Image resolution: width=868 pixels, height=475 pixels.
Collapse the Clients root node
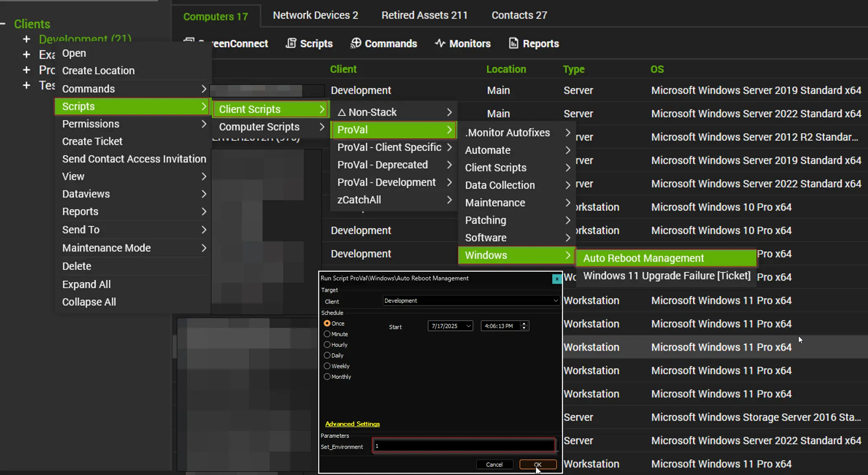3,24
